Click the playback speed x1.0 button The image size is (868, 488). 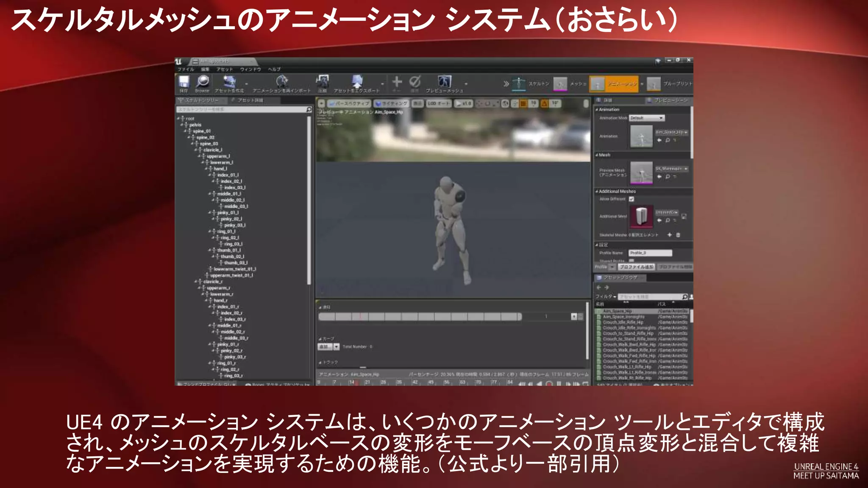click(463, 103)
